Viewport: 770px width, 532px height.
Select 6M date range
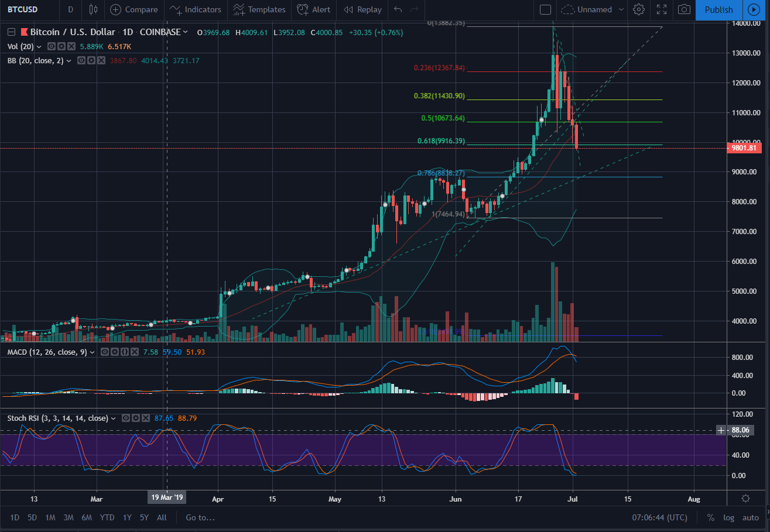pos(87,517)
